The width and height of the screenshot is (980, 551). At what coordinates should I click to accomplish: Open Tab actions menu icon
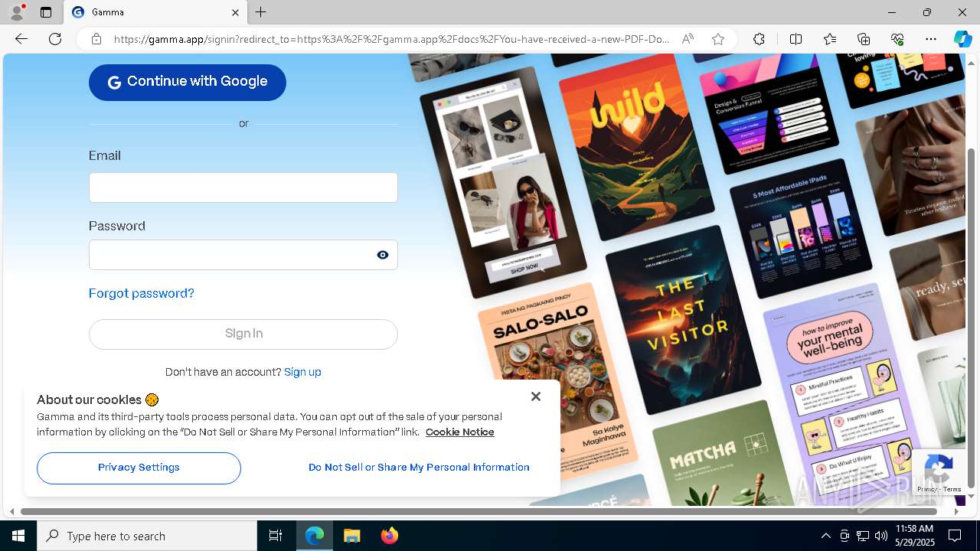tap(46, 12)
